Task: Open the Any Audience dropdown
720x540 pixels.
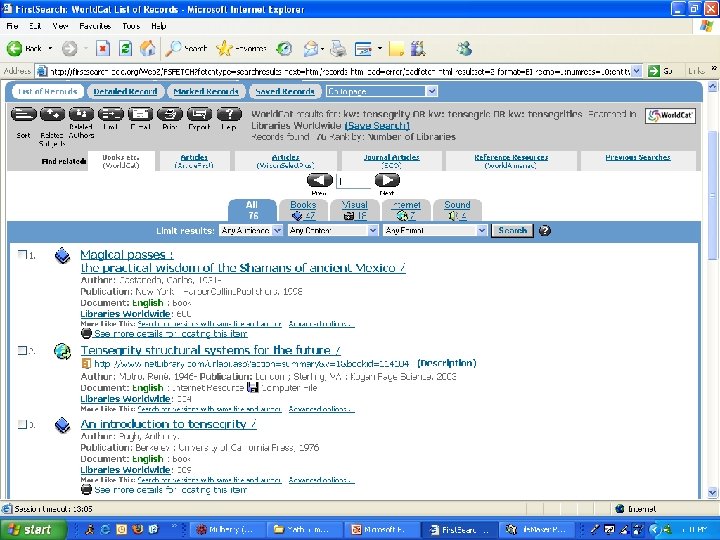Action: [x=277, y=231]
